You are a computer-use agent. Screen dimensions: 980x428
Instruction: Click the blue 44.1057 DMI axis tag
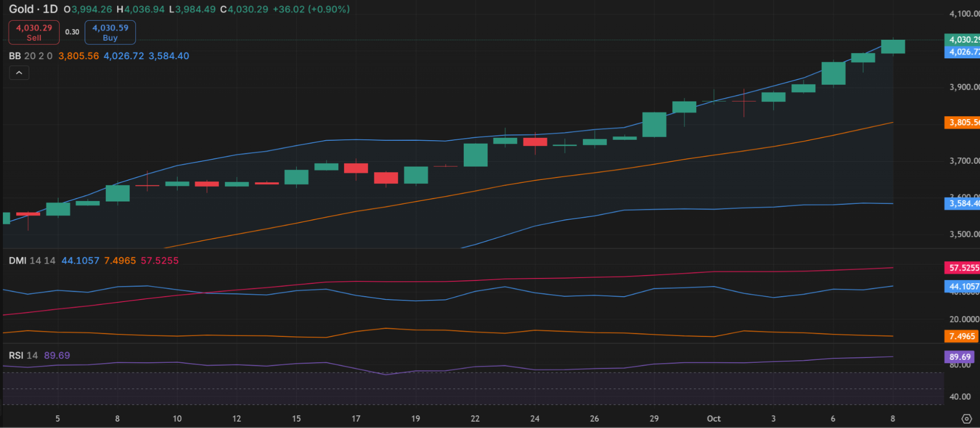[x=962, y=286]
